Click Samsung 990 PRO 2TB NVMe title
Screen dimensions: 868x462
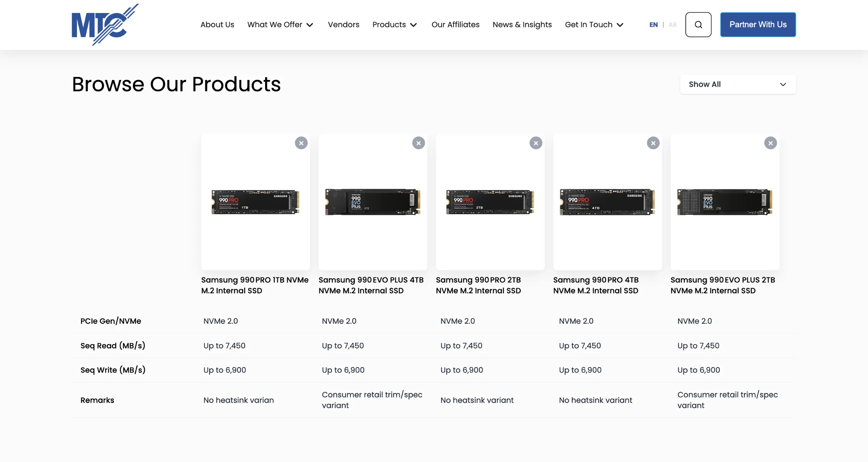click(x=478, y=285)
